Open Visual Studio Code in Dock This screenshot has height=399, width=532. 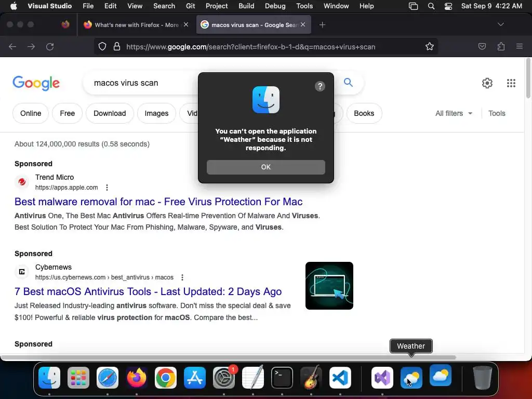pos(340,377)
